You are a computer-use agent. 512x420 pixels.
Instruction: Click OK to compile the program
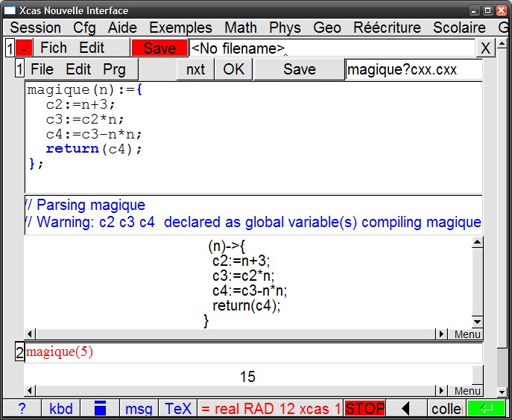tap(233, 69)
